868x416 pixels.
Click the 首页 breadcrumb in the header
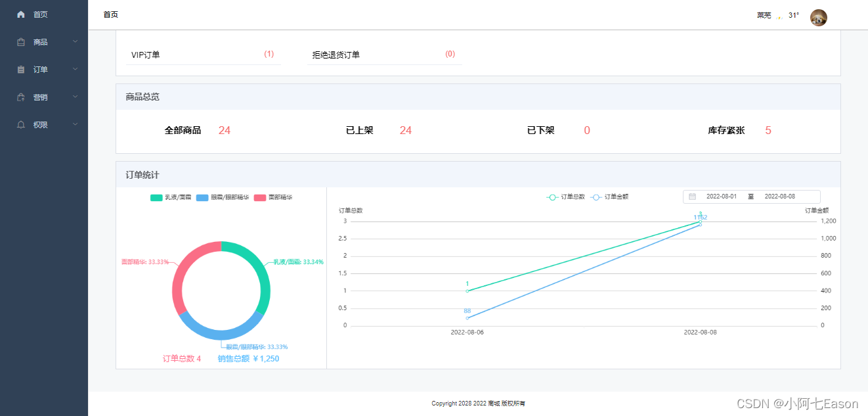(110, 14)
